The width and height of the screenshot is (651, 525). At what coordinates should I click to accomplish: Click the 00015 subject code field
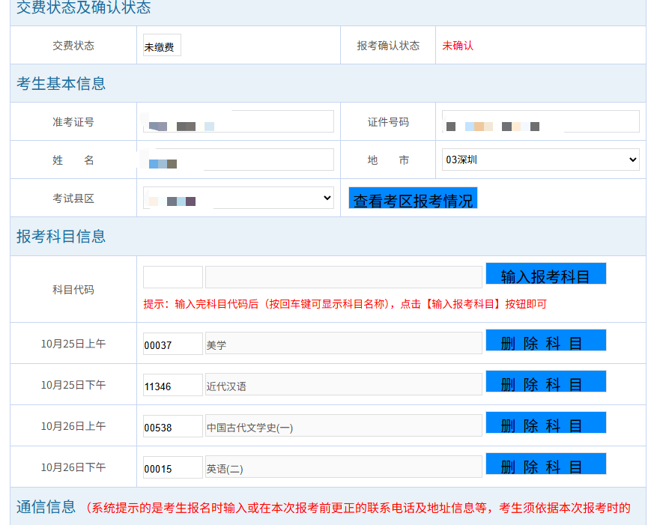[x=172, y=467]
